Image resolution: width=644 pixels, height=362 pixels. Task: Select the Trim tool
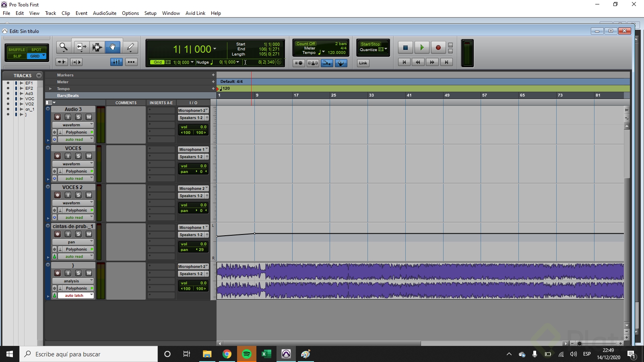coord(81,47)
